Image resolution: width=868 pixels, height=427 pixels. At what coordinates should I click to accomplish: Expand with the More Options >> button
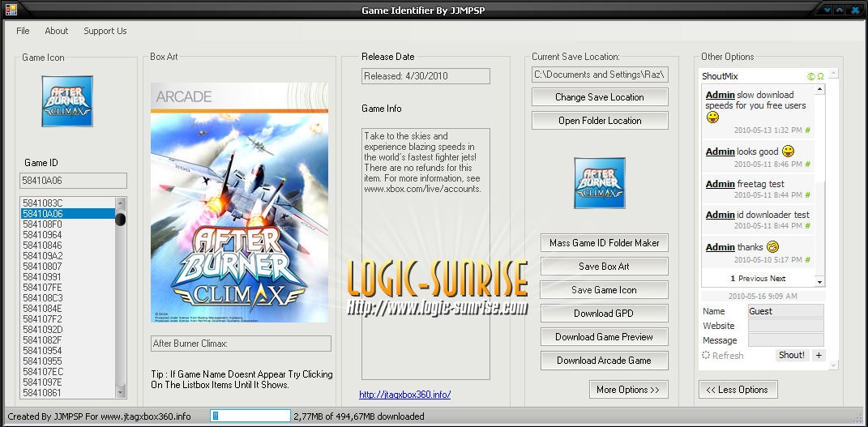pos(628,390)
